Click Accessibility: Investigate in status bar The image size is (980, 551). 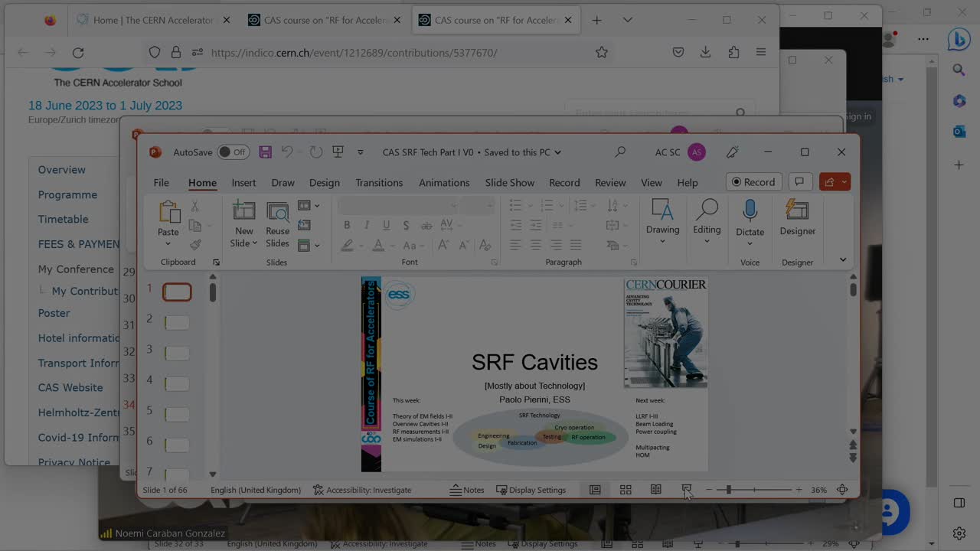362,490
